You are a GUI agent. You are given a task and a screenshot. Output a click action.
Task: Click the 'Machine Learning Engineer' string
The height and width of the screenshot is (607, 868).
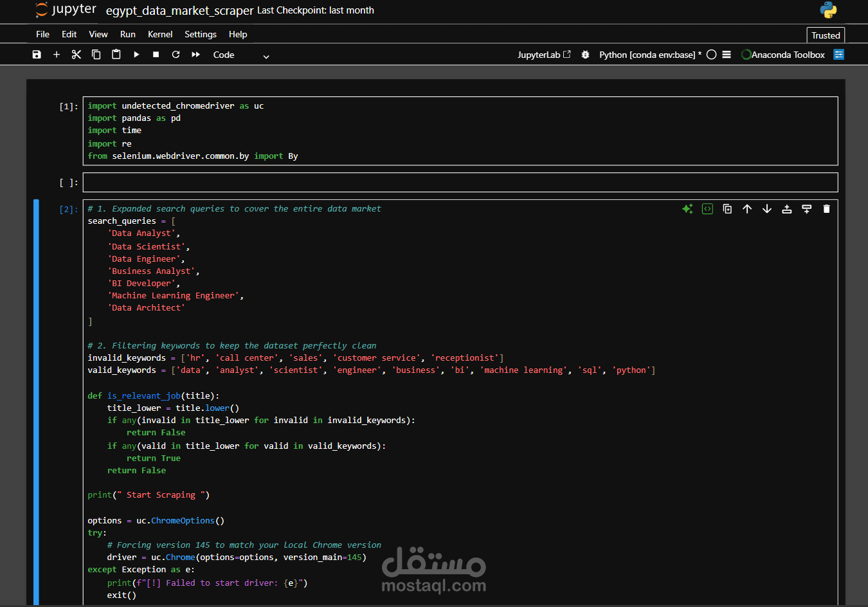click(173, 296)
